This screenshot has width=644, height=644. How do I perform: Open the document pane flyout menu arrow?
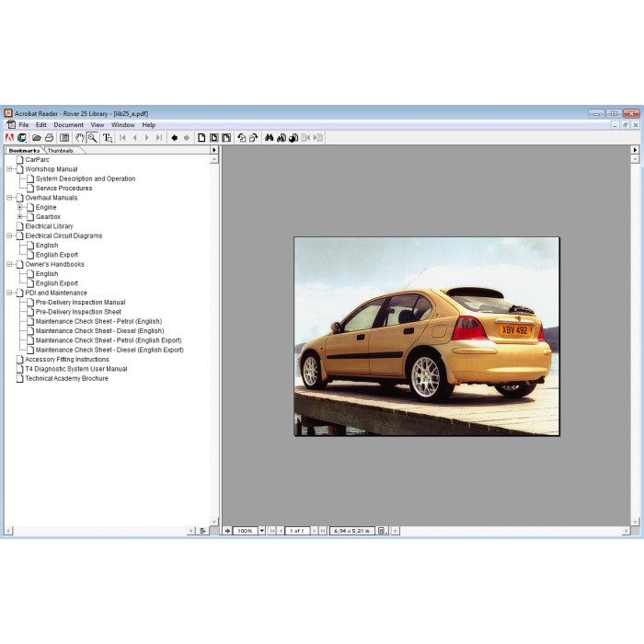635,150
